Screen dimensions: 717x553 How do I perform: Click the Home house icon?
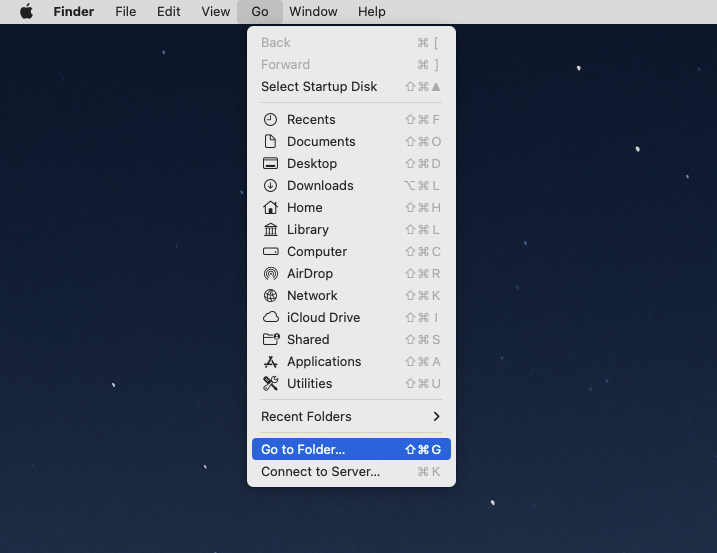click(270, 207)
